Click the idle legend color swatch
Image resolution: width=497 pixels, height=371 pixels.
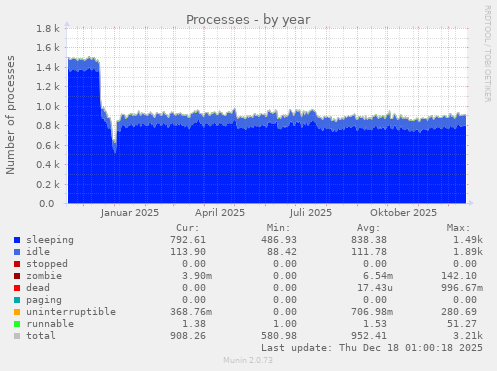click(17, 252)
